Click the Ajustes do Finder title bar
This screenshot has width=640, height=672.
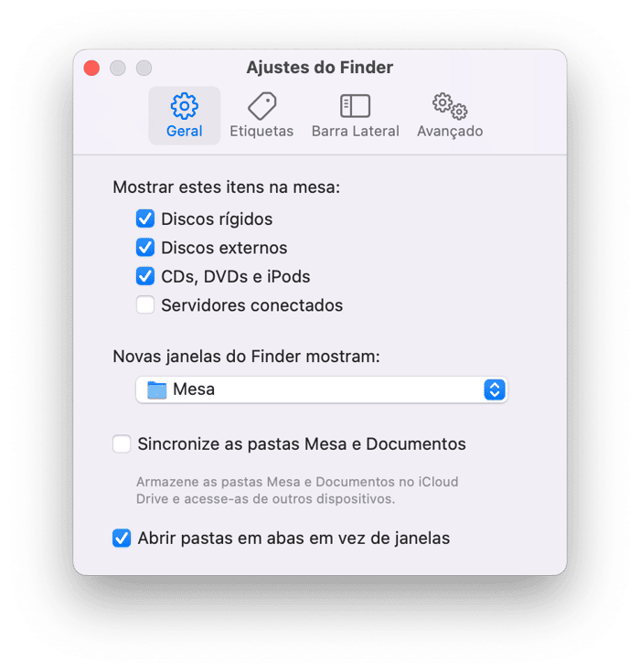(x=320, y=68)
